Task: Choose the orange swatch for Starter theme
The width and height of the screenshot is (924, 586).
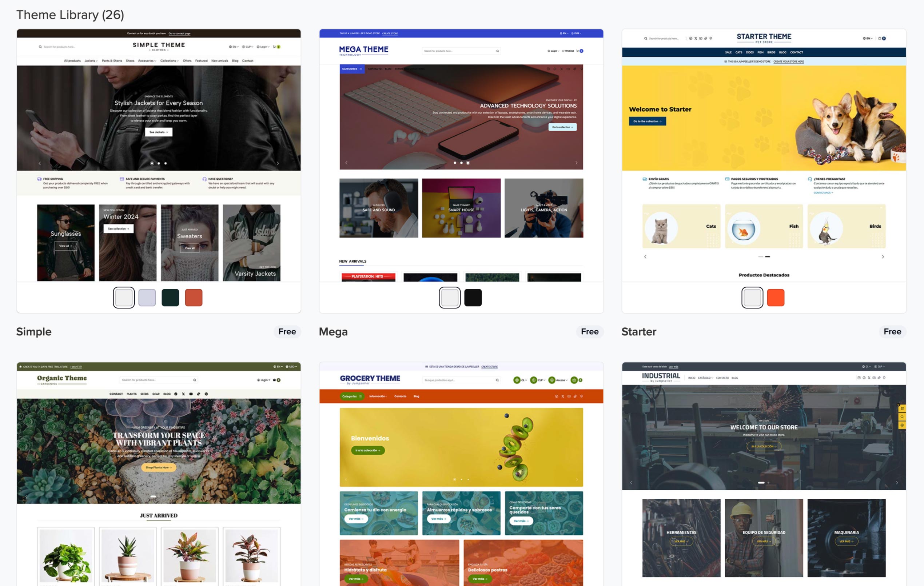Action: coord(776,298)
